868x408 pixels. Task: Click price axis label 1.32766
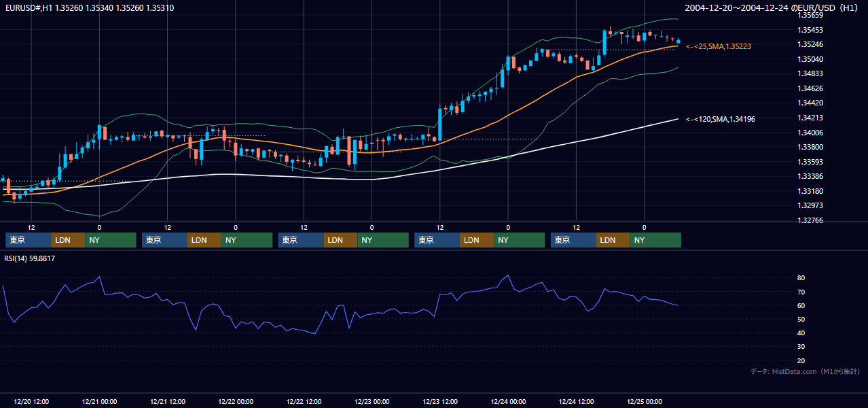(810, 220)
